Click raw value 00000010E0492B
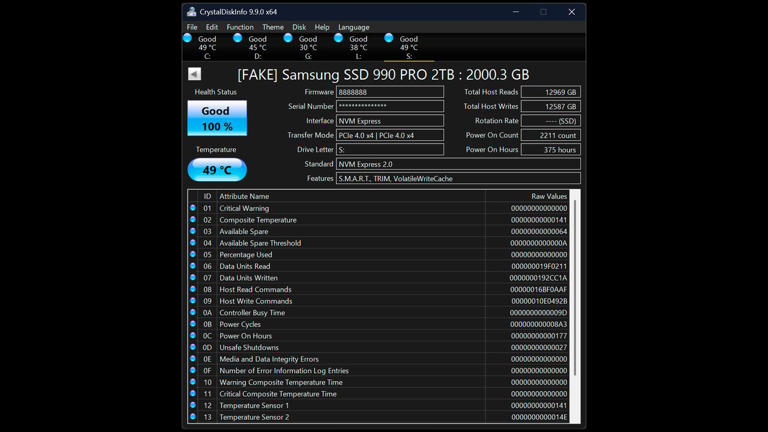Screen dimensions: 768x432 tap(539, 301)
